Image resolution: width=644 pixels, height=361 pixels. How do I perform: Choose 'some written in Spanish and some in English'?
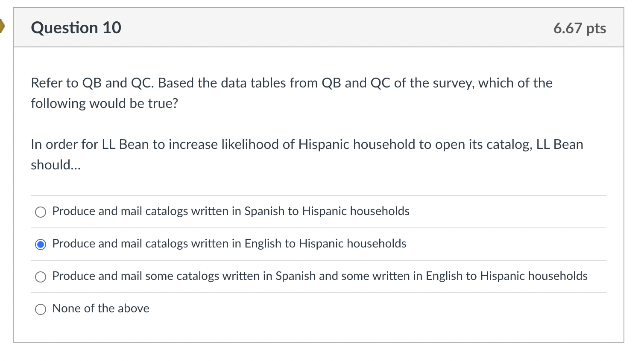coord(40,277)
